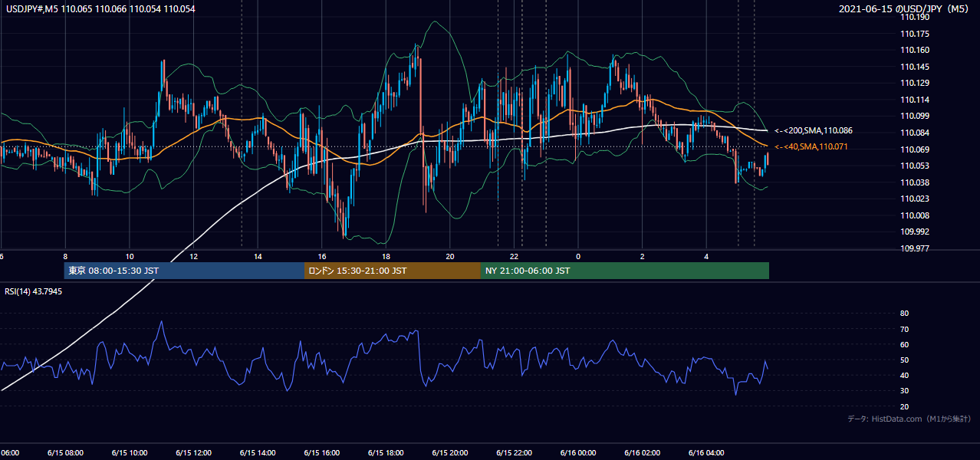Click the 6/15 20:00 bottom time label

[x=450, y=452]
